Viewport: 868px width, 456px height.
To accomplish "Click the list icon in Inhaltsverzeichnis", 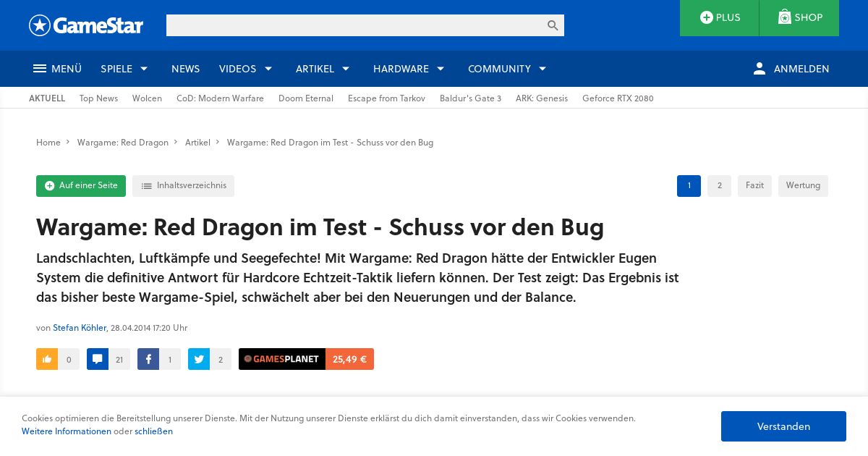I will tap(147, 186).
